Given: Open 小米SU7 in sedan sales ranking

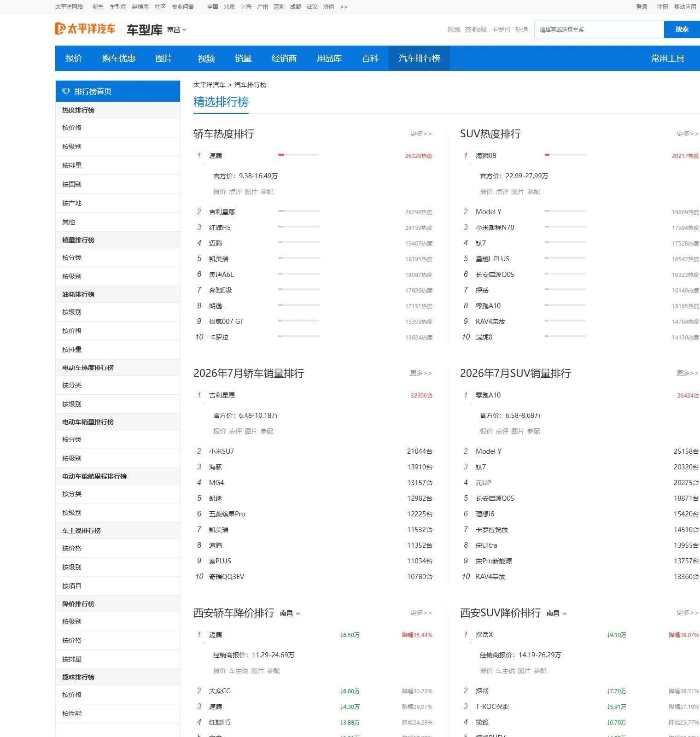Looking at the screenshot, I should pyautogui.click(x=222, y=451).
